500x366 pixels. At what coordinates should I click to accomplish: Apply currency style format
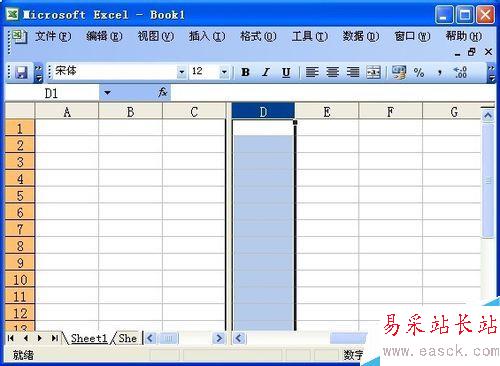399,72
